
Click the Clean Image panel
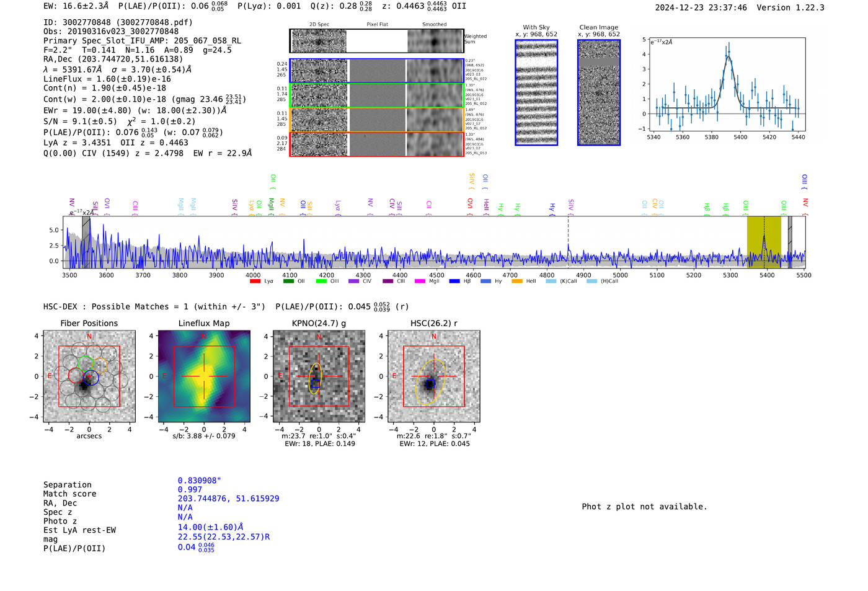coord(599,92)
